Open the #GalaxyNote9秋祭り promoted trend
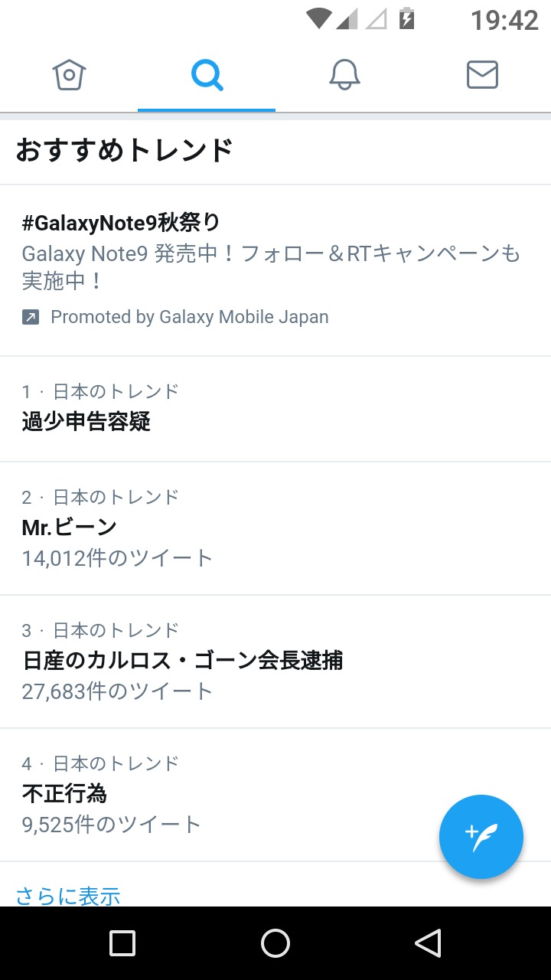Screen dimensions: 551x980 click(121, 223)
